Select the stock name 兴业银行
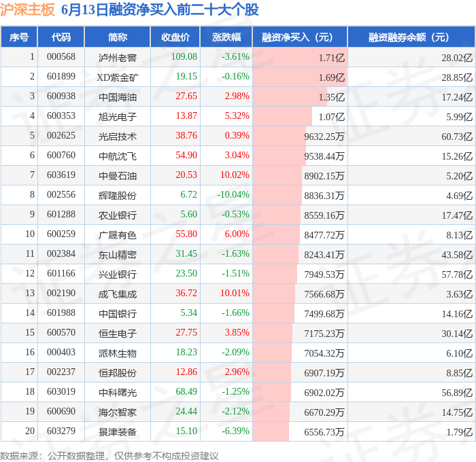 pyautogui.click(x=118, y=274)
